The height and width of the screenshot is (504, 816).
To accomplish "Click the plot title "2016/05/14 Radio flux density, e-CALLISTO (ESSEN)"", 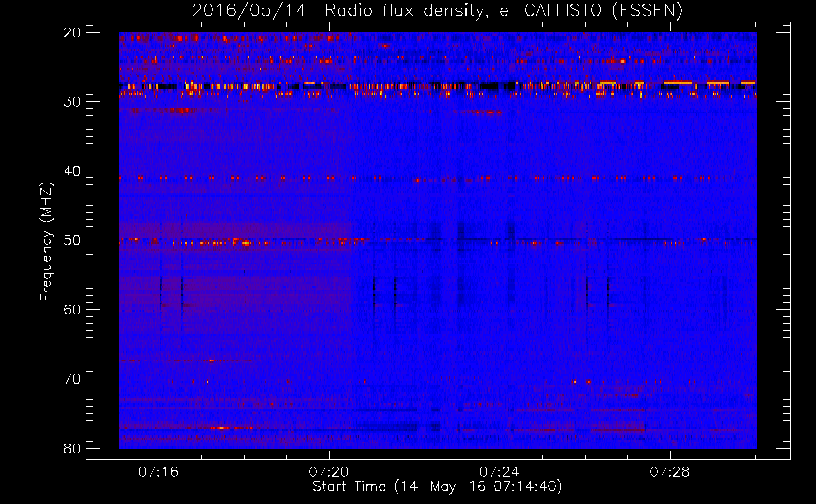I will tap(437, 10).
